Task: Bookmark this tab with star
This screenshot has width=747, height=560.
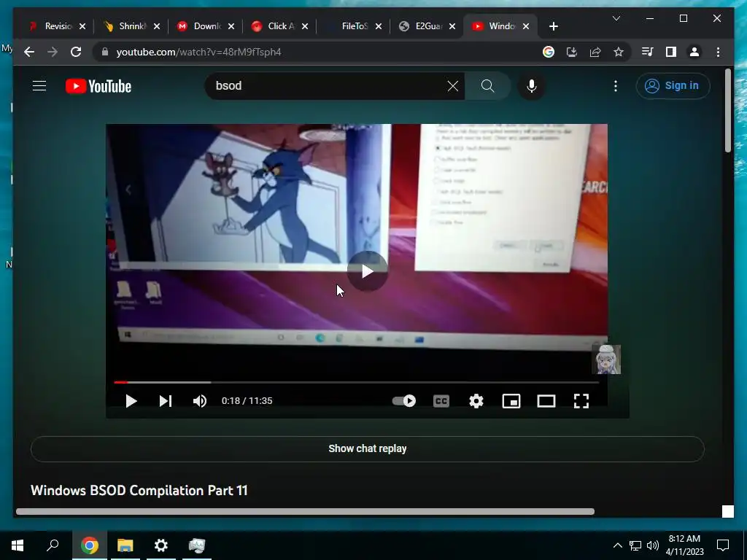Action: (x=619, y=52)
